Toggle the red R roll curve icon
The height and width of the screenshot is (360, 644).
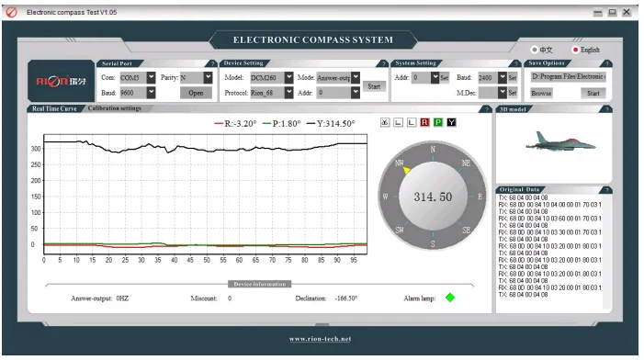click(x=424, y=122)
